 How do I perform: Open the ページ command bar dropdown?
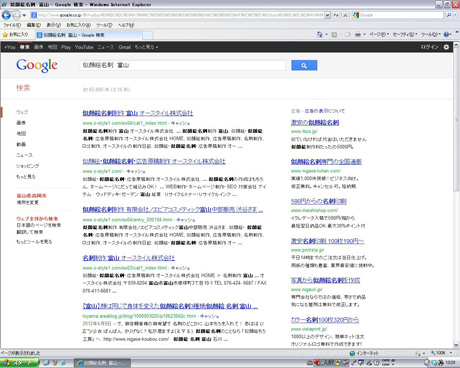pos(379,35)
